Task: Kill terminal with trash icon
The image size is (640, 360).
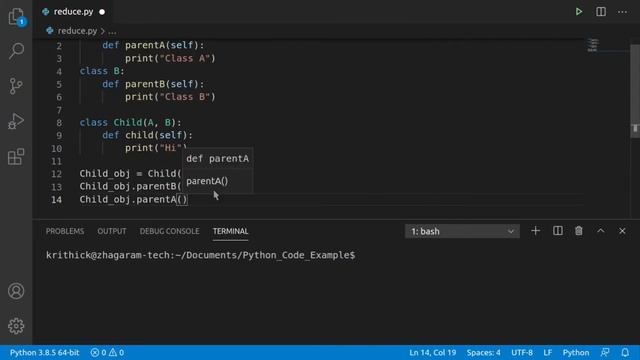Action: 579,231
